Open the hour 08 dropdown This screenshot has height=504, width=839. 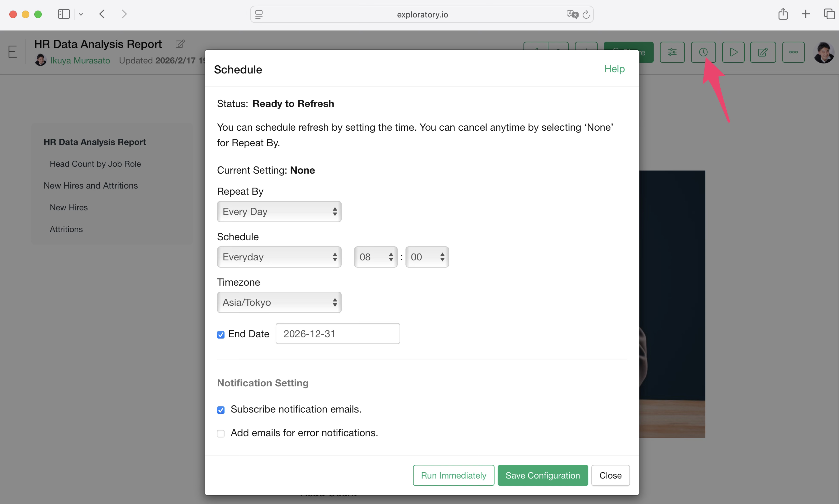[x=375, y=257]
